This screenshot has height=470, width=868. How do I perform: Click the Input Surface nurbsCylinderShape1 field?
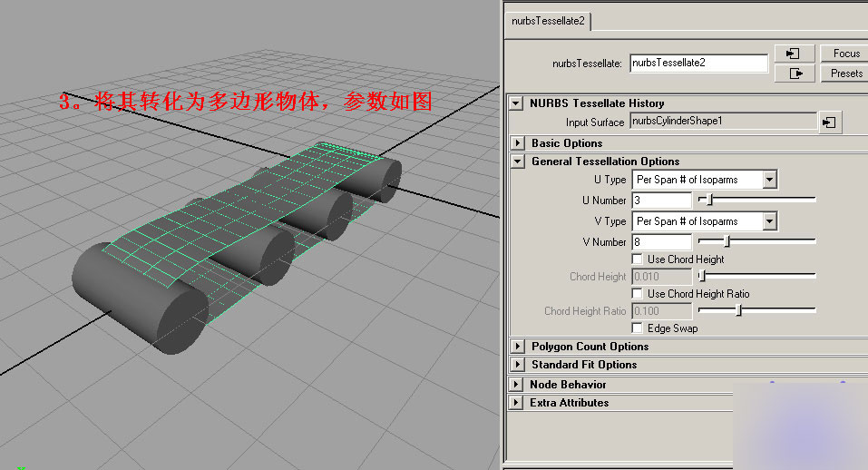point(723,122)
